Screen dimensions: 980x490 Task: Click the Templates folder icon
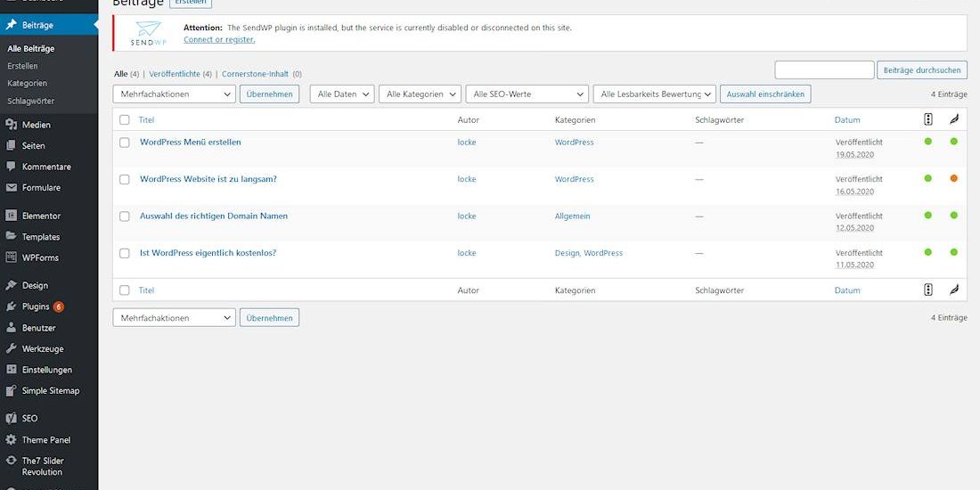click(x=11, y=236)
